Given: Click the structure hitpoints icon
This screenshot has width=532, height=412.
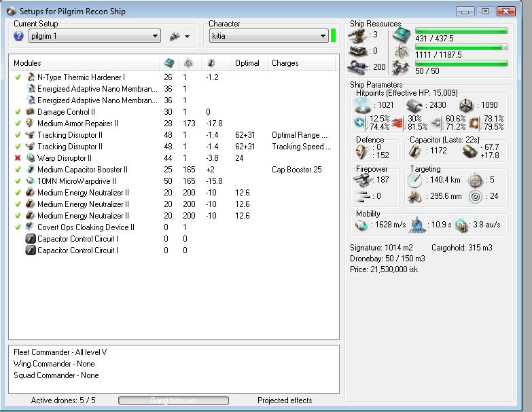Looking at the screenshot, I should point(466,106).
